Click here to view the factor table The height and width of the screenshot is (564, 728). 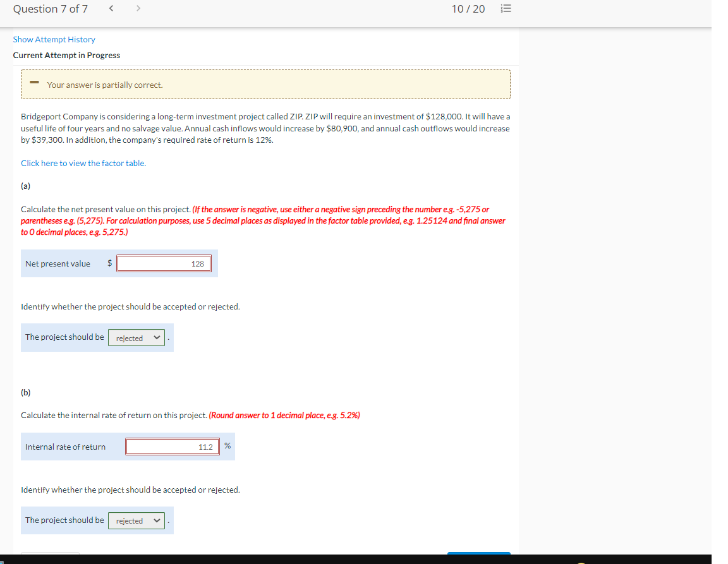(83, 163)
